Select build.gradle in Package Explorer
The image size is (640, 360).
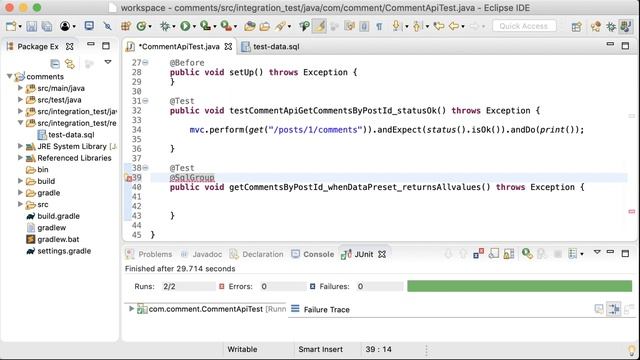[58, 216]
